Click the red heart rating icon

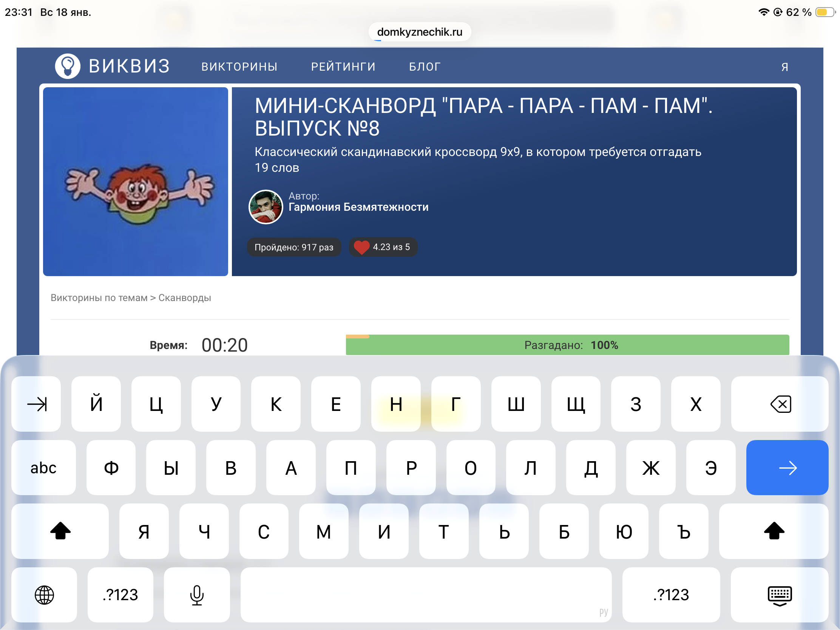pyautogui.click(x=361, y=247)
